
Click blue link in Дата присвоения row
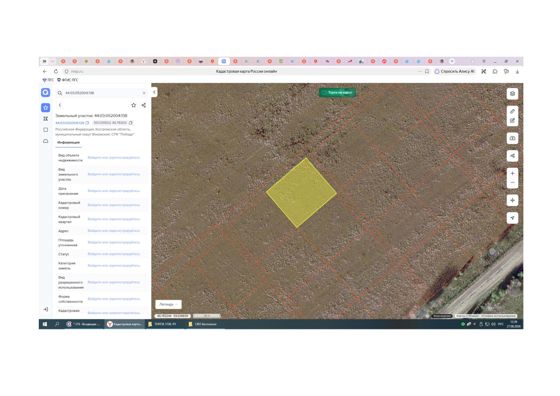(114, 191)
